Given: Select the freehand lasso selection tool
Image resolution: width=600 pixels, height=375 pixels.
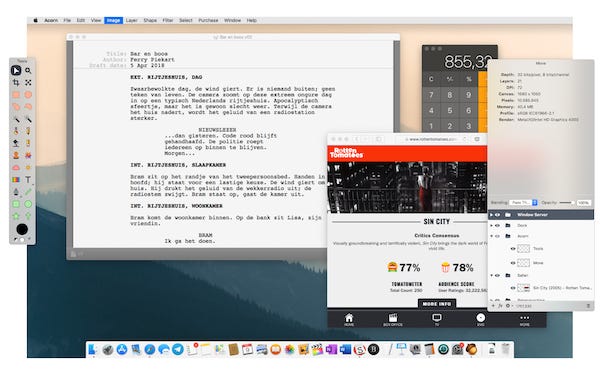Looking at the screenshot, I should pos(16,106).
